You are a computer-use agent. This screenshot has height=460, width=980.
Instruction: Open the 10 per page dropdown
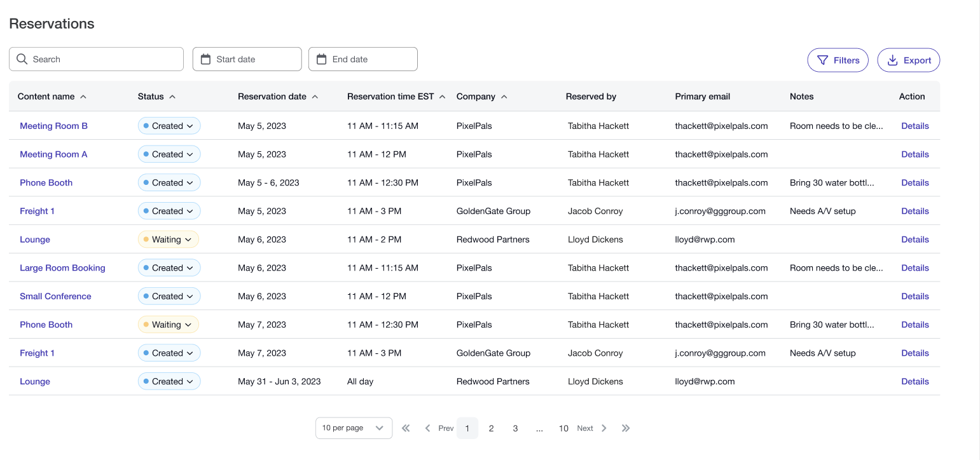(354, 428)
